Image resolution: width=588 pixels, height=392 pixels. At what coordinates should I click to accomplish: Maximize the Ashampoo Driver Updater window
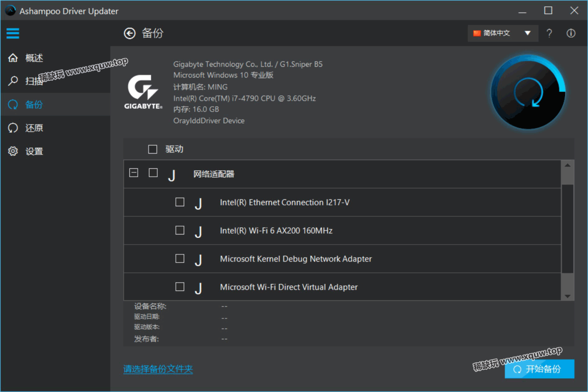[548, 11]
